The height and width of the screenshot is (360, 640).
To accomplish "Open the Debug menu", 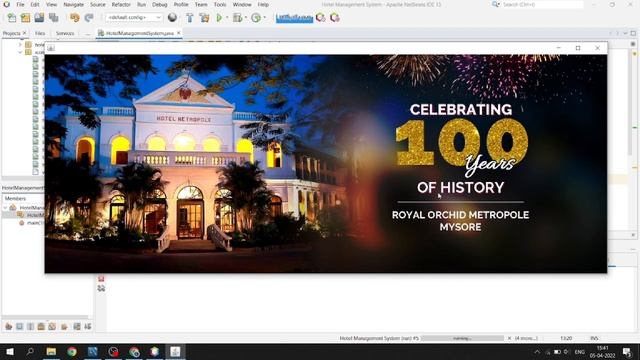I will 160,4.
